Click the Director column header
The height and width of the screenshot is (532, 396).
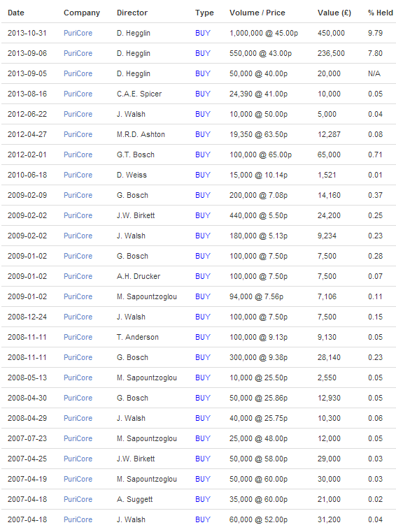coord(132,13)
